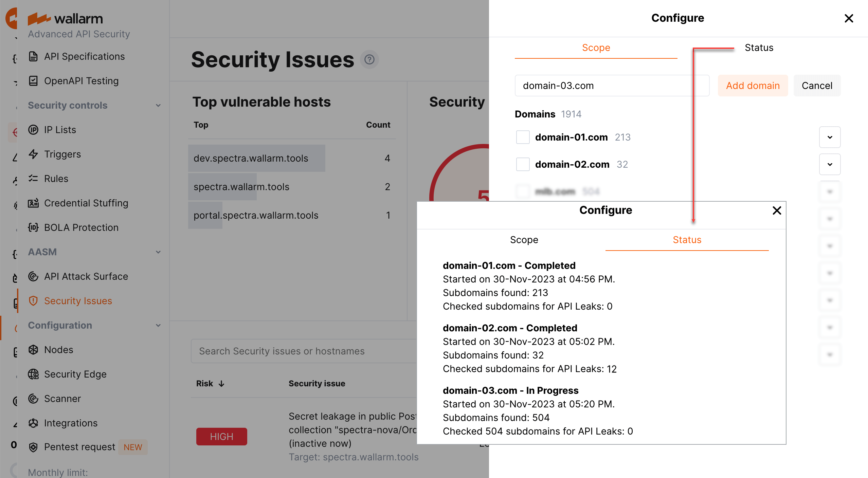868x478 pixels.
Task: Click the Security Issues help icon
Action: pyautogui.click(x=369, y=60)
